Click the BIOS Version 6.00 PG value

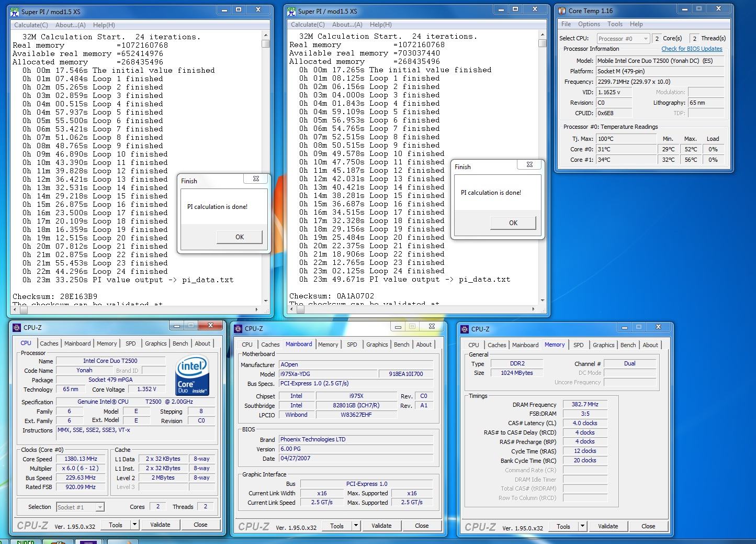356,449
